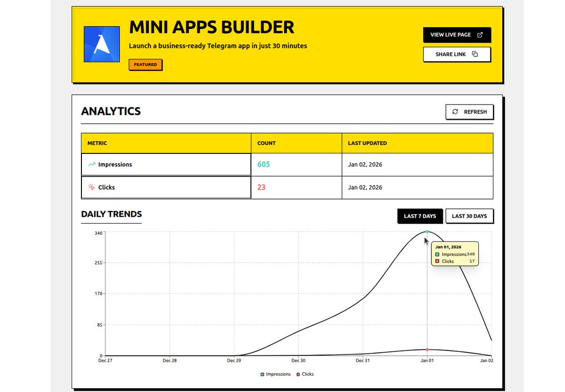
Task: Open the View Live Page button
Action: pyautogui.click(x=457, y=35)
